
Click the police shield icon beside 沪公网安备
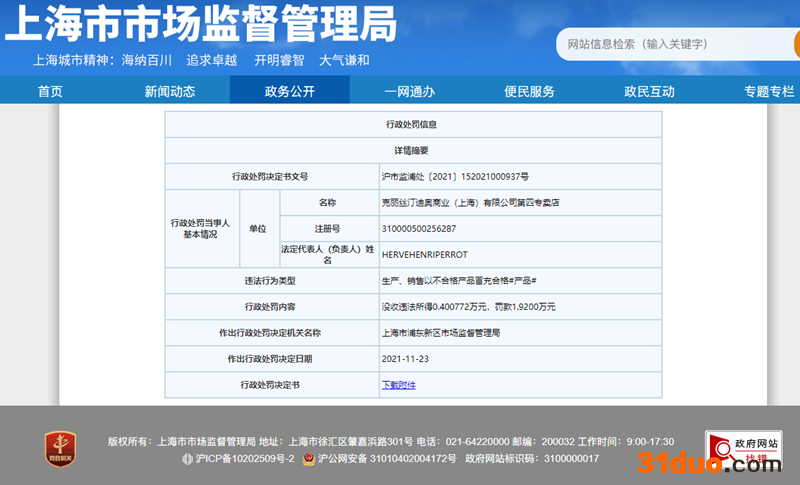click(310, 459)
